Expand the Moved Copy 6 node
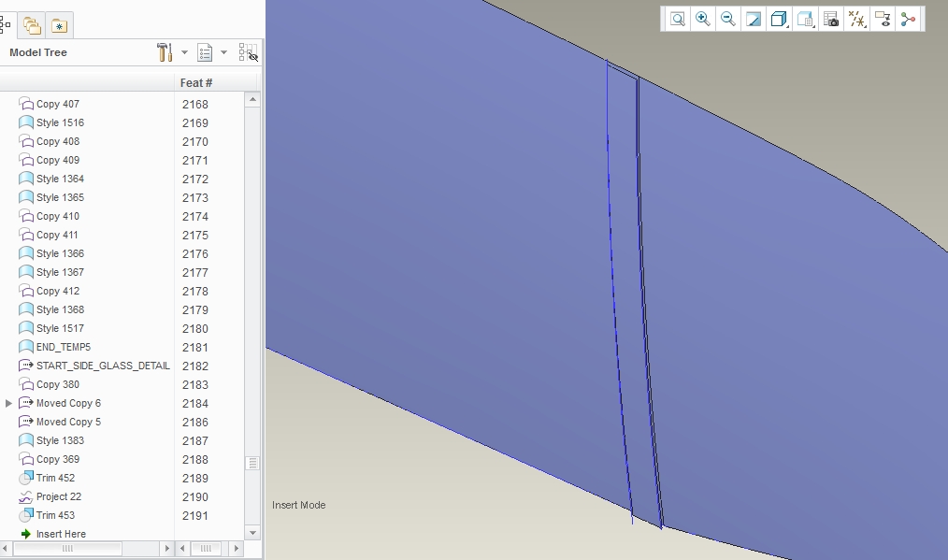The image size is (948, 560). (8, 403)
